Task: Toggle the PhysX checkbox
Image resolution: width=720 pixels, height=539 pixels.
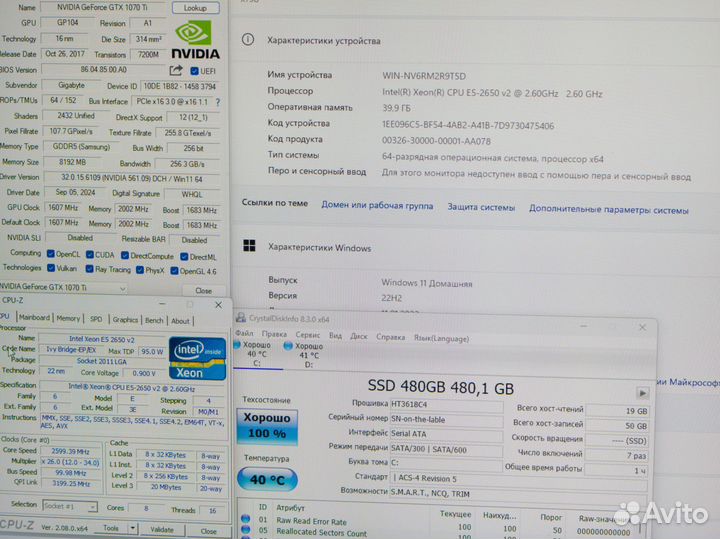Action: pyautogui.click(x=140, y=270)
